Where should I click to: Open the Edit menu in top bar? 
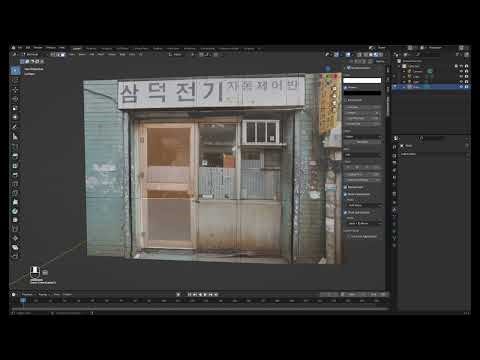28,48
